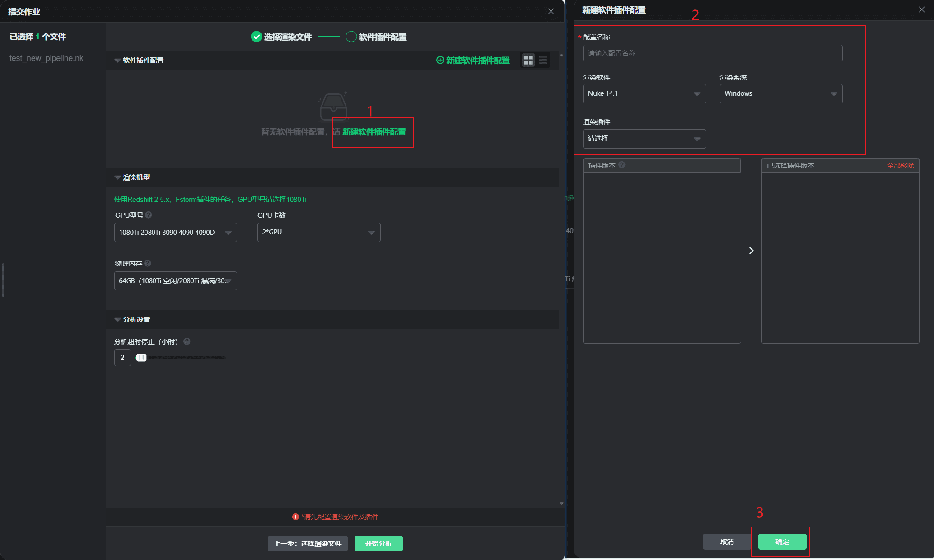Viewport: 934px width, 560px height.
Task: Click the scroll up arrow of the job panel
Action: pos(561,55)
